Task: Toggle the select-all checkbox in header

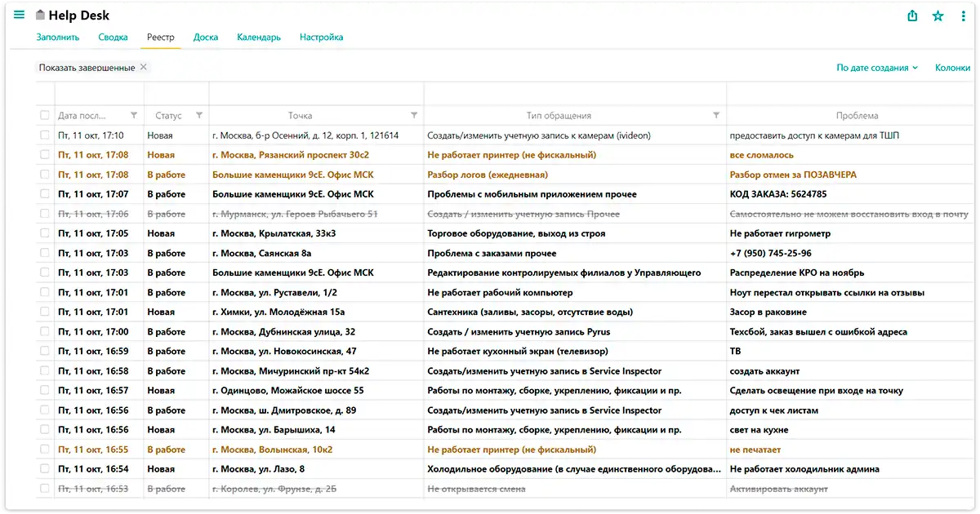Action: 45,115
